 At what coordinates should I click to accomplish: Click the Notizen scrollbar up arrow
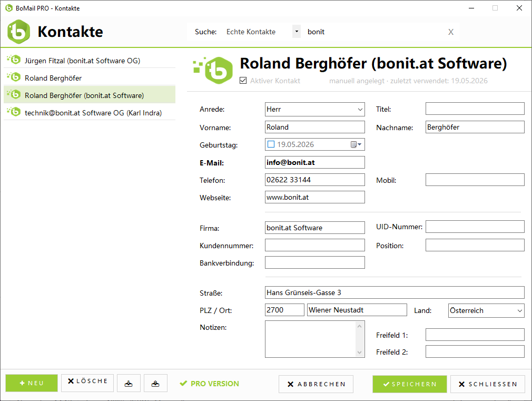(360, 326)
